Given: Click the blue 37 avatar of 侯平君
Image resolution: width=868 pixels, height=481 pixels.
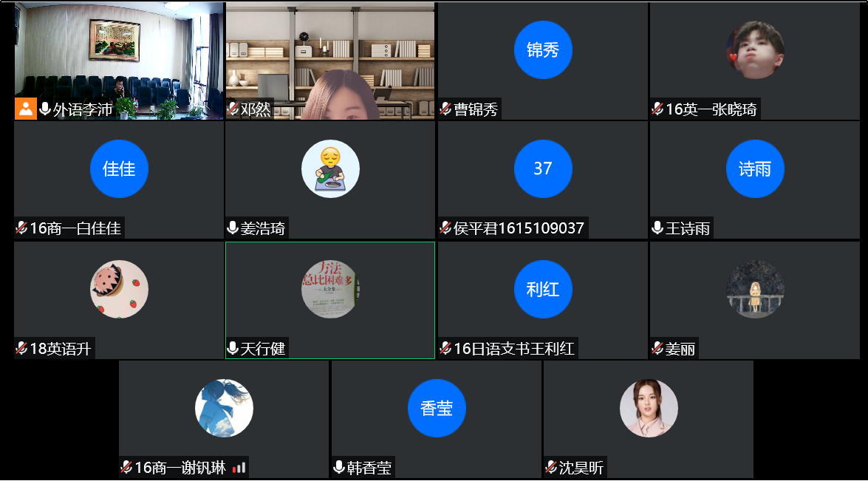Looking at the screenshot, I should point(542,168).
